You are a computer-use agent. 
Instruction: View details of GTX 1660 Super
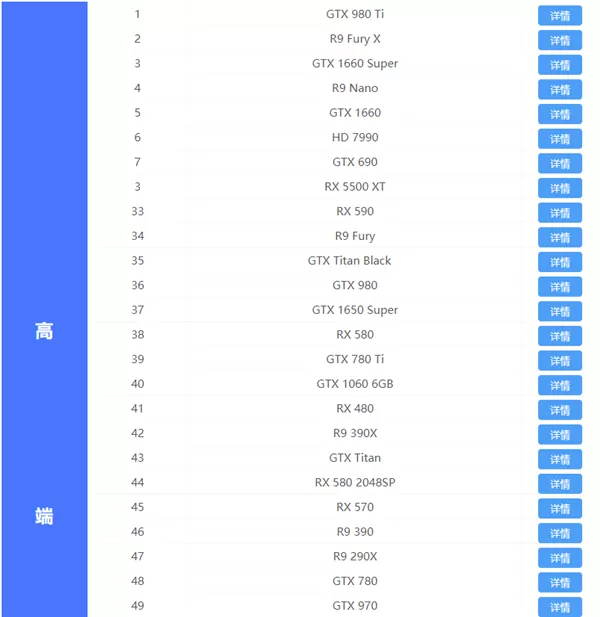coord(559,65)
